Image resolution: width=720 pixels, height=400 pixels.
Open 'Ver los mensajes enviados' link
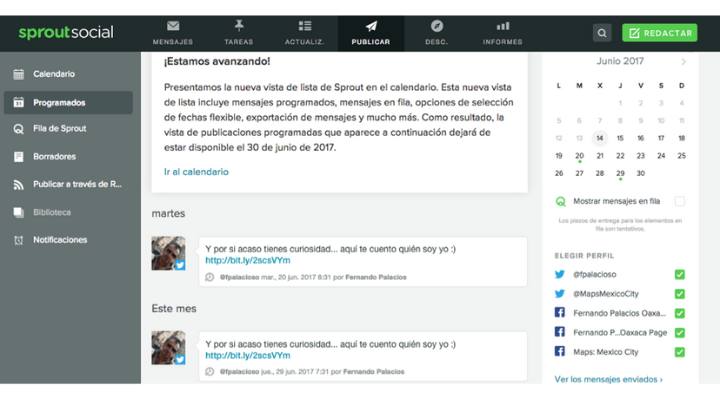pyautogui.click(x=608, y=379)
